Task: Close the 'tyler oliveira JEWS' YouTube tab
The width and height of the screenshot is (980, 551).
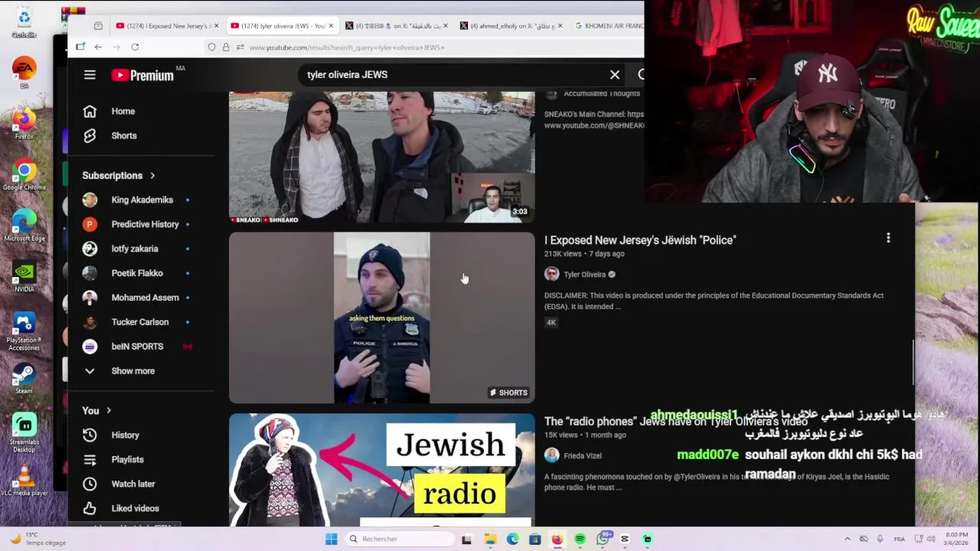Action: tap(331, 26)
